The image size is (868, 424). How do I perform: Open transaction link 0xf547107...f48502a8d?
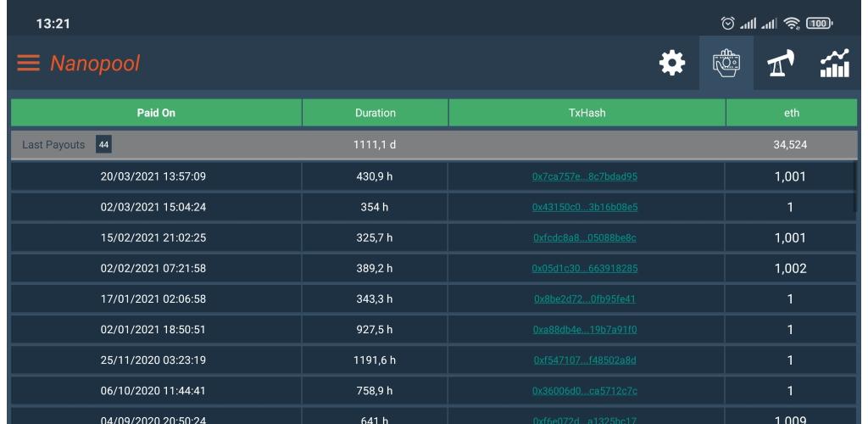tap(585, 360)
